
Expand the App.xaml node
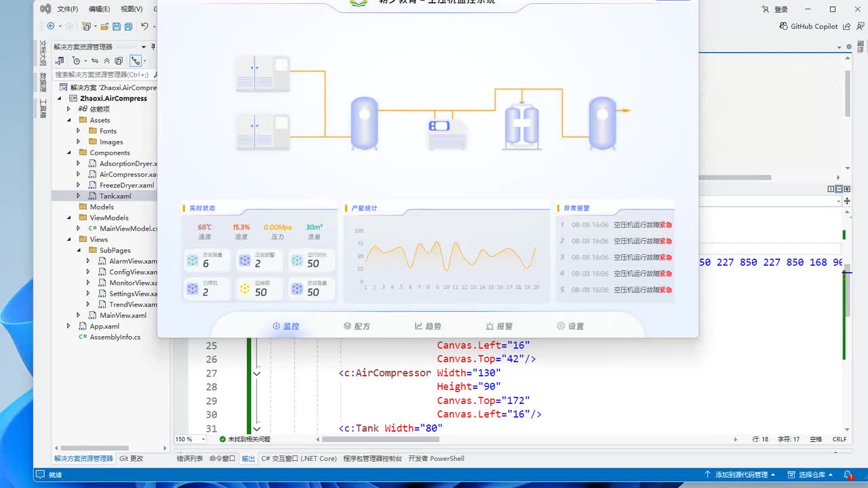(x=68, y=326)
